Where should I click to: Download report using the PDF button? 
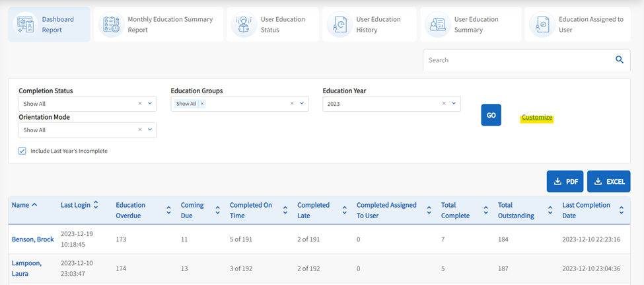click(565, 182)
